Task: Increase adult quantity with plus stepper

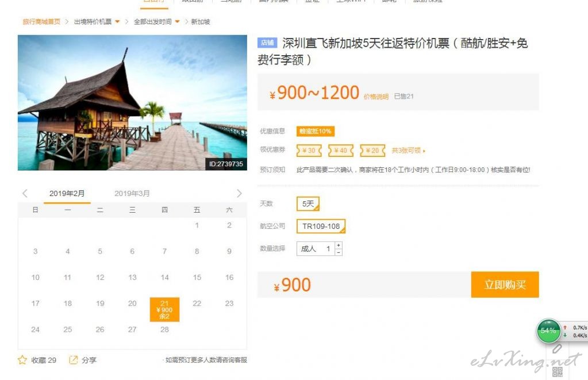Action: click(339, 245)
